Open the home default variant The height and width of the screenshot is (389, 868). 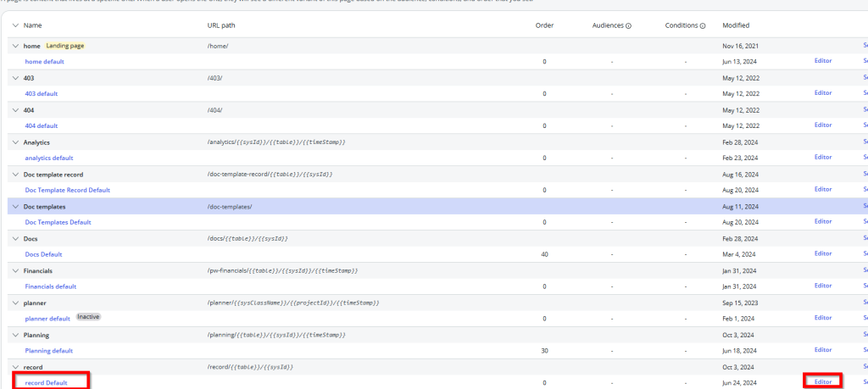(x=44, y=62)
